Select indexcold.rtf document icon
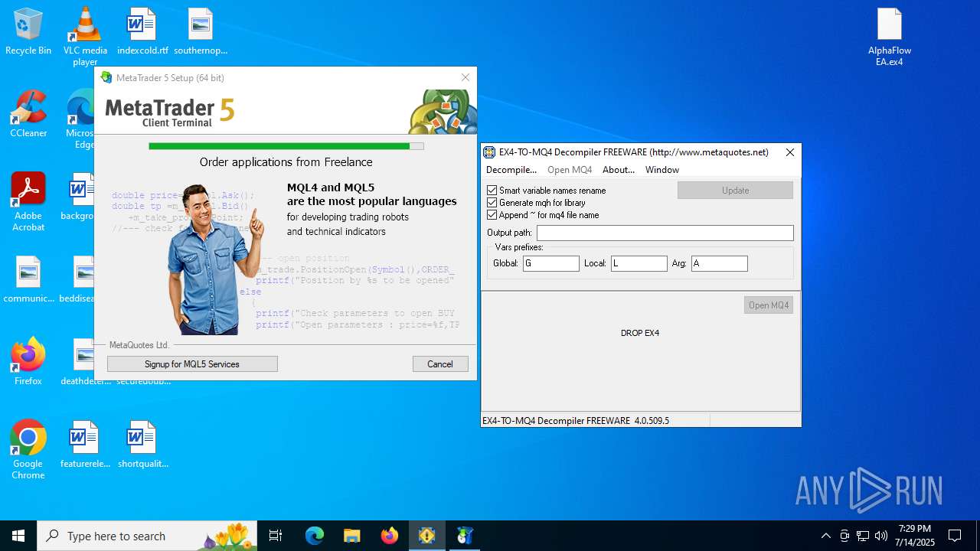Image resolution: width=980 pixels, height=551 pixels. pos(142,31)
